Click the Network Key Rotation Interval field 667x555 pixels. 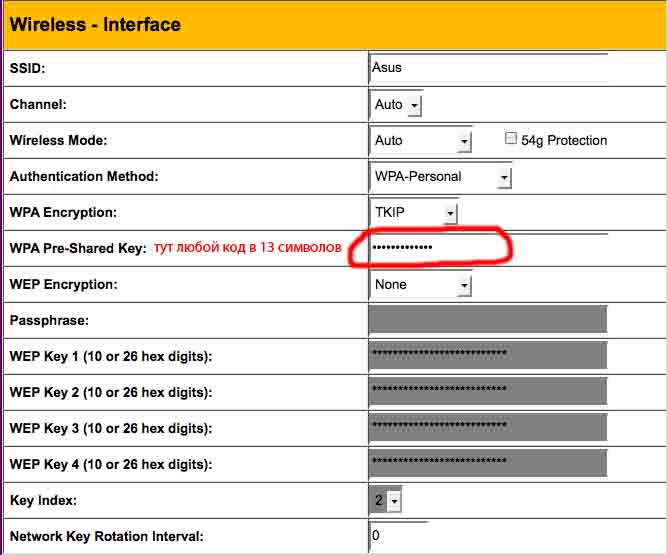[399, 536]
